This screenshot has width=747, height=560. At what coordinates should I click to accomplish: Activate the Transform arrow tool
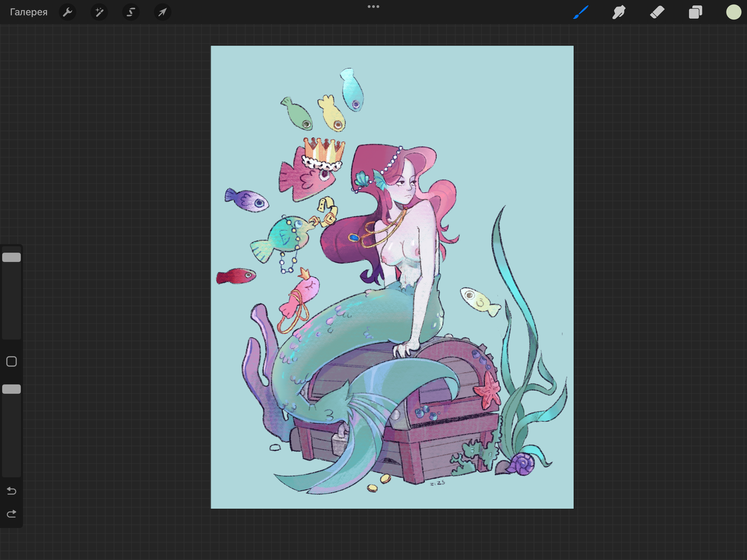(162, 12)
